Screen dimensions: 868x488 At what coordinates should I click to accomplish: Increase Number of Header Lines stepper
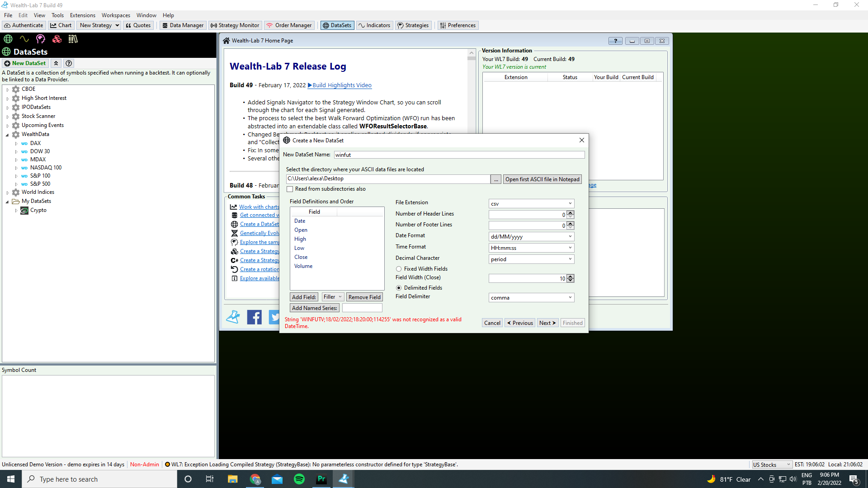(x=571, y=213)
